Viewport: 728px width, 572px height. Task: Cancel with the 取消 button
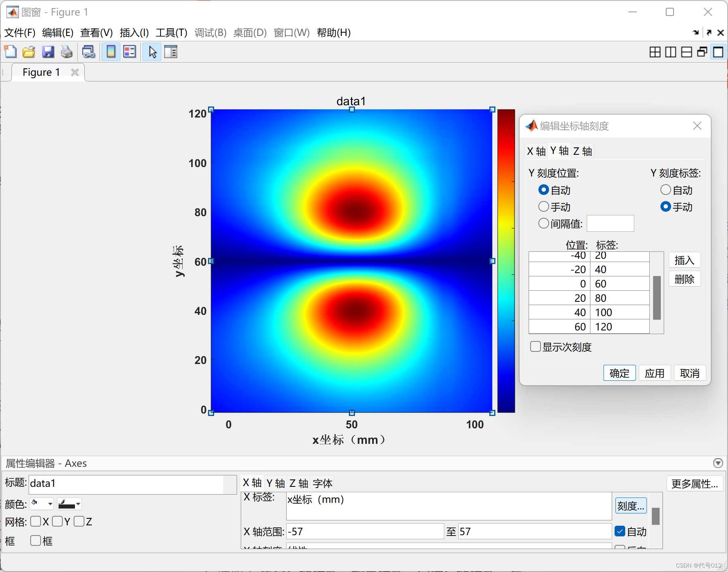690,373
